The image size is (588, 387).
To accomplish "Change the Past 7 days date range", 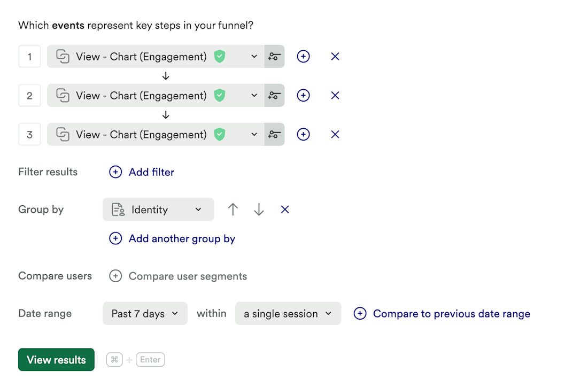I will 145,314.
